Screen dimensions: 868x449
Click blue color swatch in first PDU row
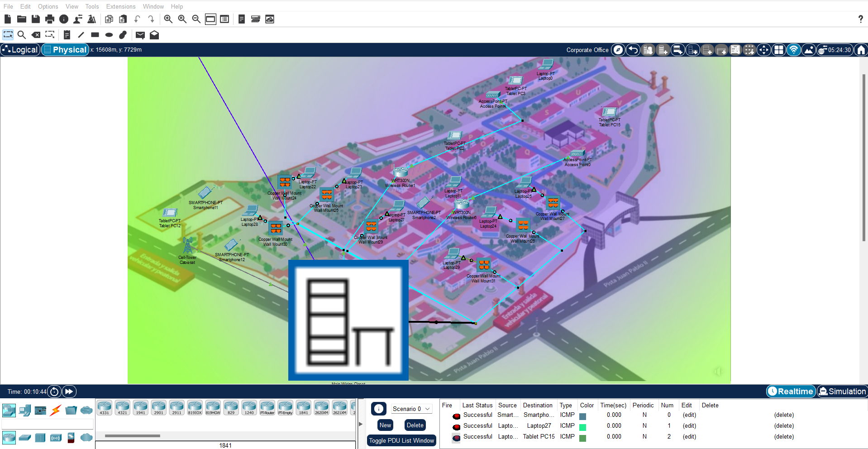[x=583, y=416]
